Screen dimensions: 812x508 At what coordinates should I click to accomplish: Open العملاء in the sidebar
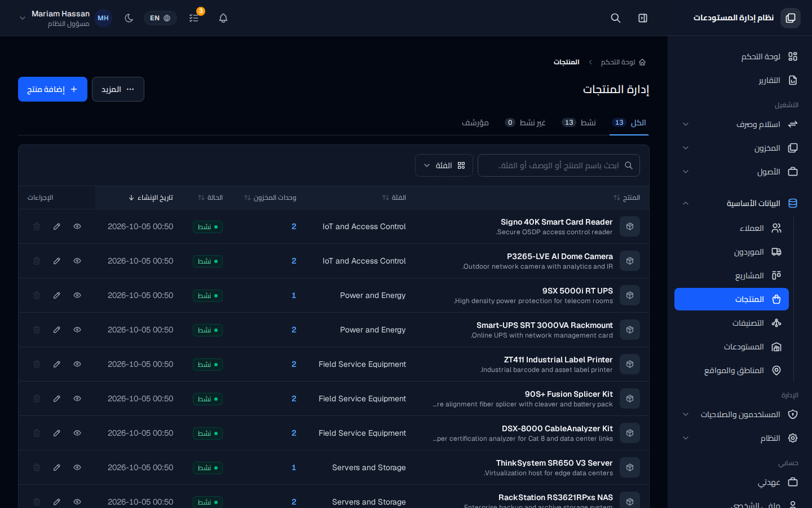[x=731, y=228]
